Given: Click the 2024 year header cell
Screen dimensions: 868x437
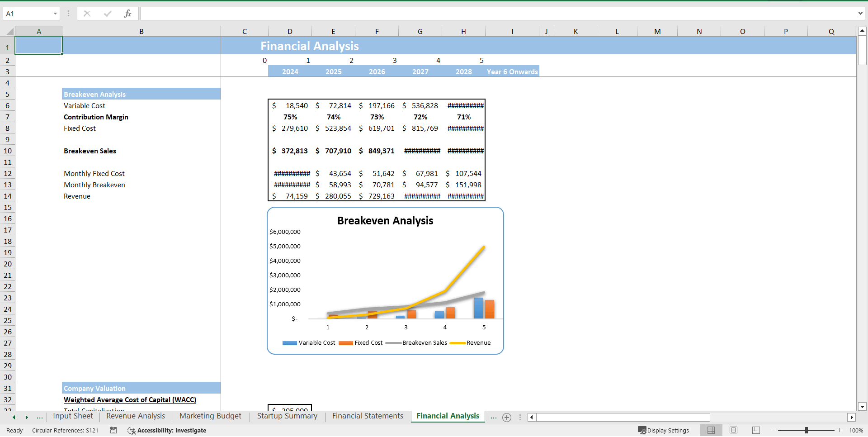Looking at the screenshot, I should click(x=290, y=71).
